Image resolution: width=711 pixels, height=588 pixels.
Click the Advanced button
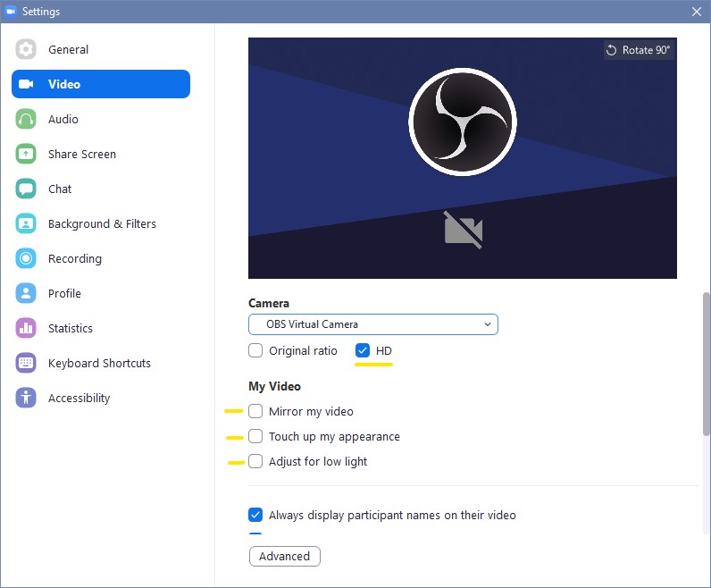(x=285, y=556)
